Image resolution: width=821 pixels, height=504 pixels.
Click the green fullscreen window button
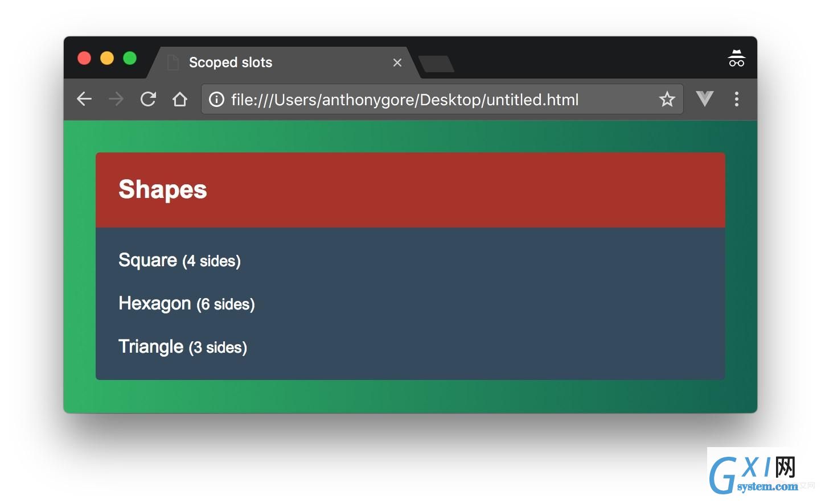click(130, 58)
